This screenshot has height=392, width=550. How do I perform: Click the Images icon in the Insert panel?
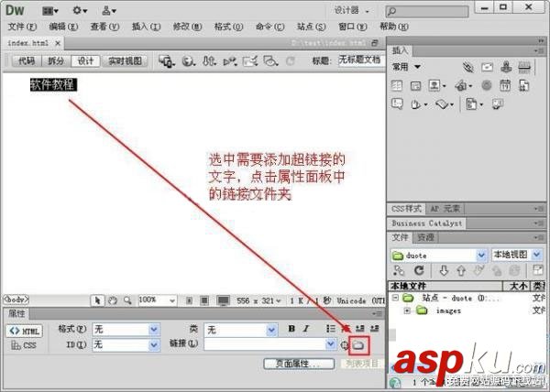click(x=436, y=85)
